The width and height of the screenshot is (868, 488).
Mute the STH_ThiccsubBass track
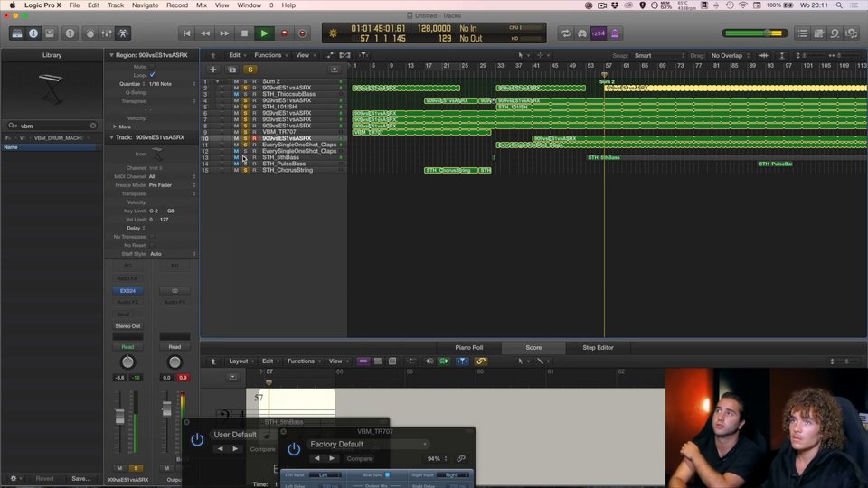tap(236, 94)
